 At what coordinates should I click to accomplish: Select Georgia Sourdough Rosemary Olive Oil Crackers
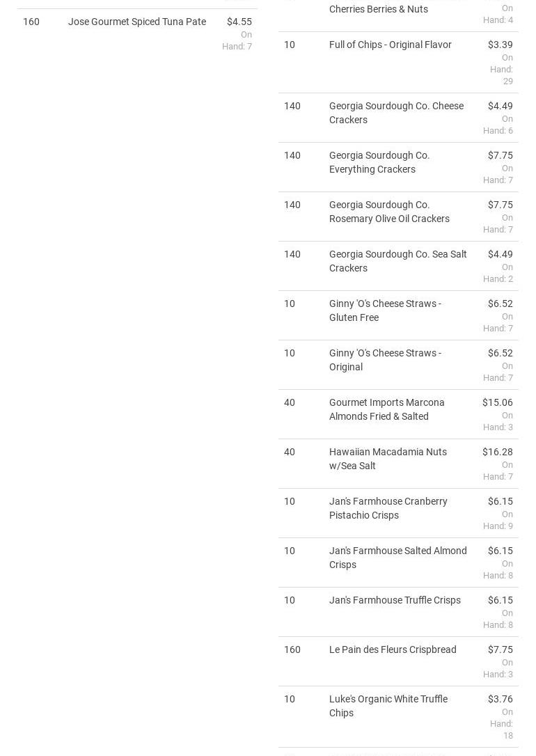click(x=388, y=212)
